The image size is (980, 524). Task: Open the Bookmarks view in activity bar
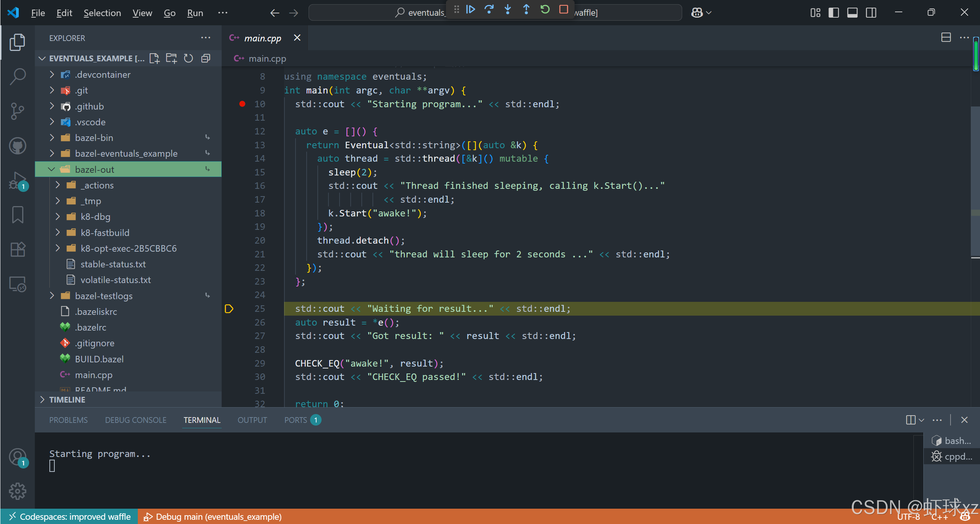17,215
